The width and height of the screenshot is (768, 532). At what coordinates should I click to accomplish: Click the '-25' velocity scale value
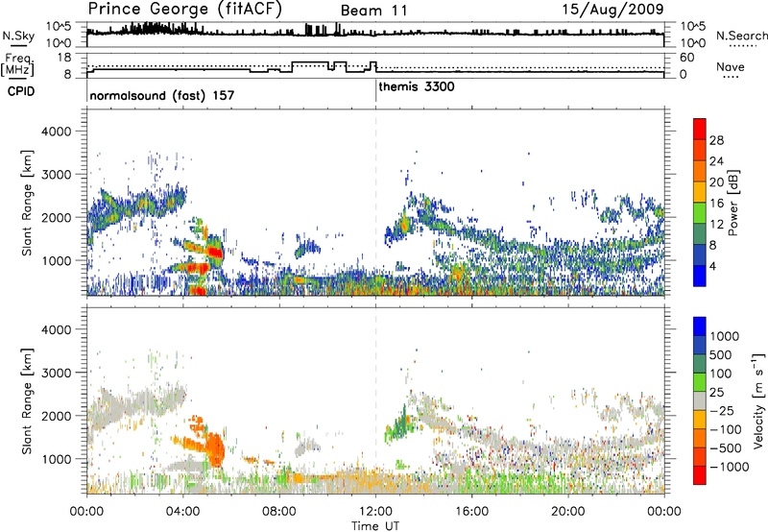(721, 410)
